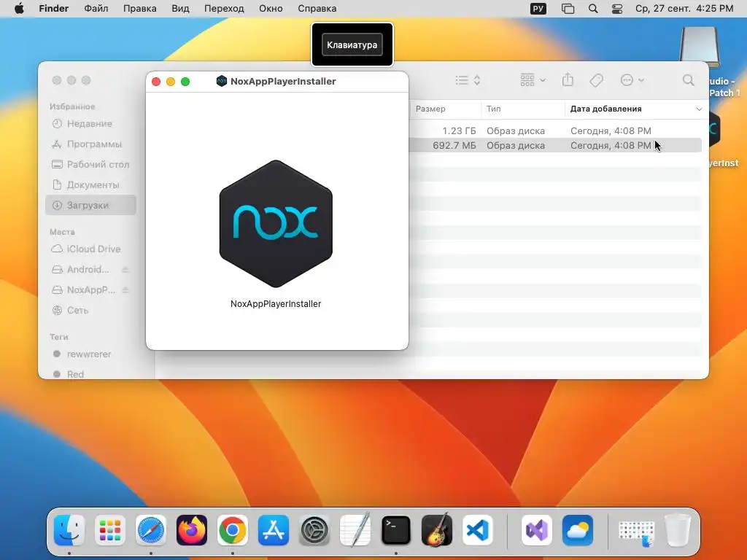Open the Keyboard Viewer Dock icon
The width and height of the screenshot is (747, 560).
pos(636,532)
